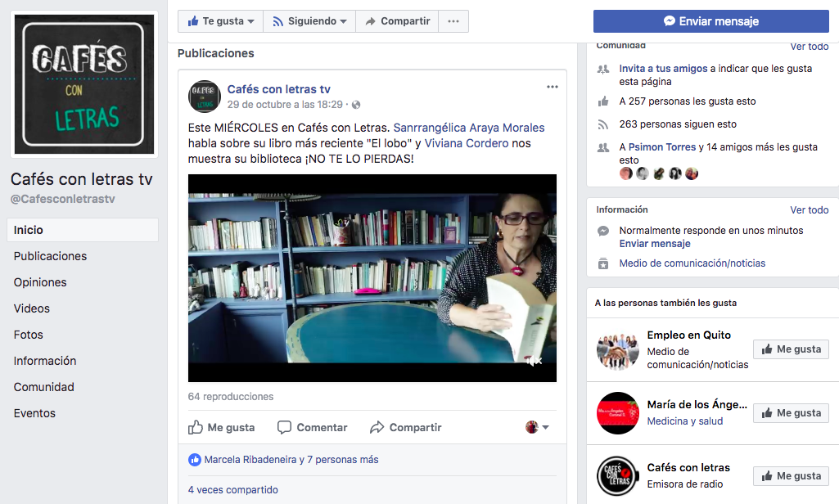The image size is (839, 504).
Task: Click the followers feed icon beside 263 personas
Action: [603, 124]
